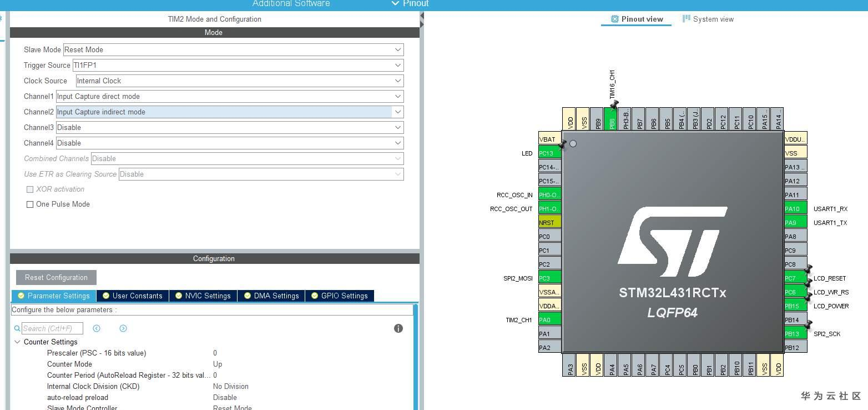868x410 pixels.
Task: Click the PB8 TIM16_CH1 pin
Action: (x=610, y=119)
